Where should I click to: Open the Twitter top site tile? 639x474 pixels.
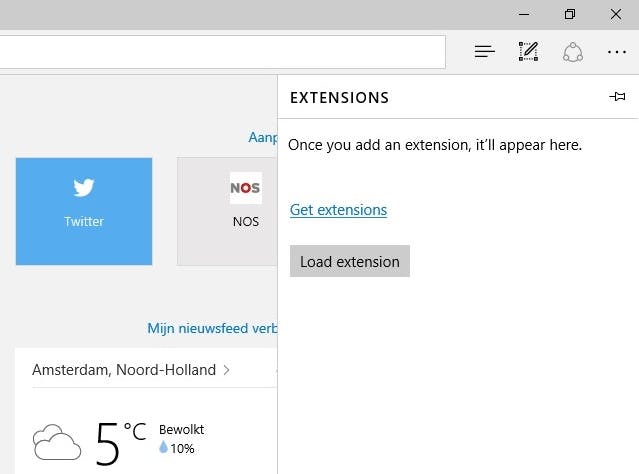[x=84, y=211]
